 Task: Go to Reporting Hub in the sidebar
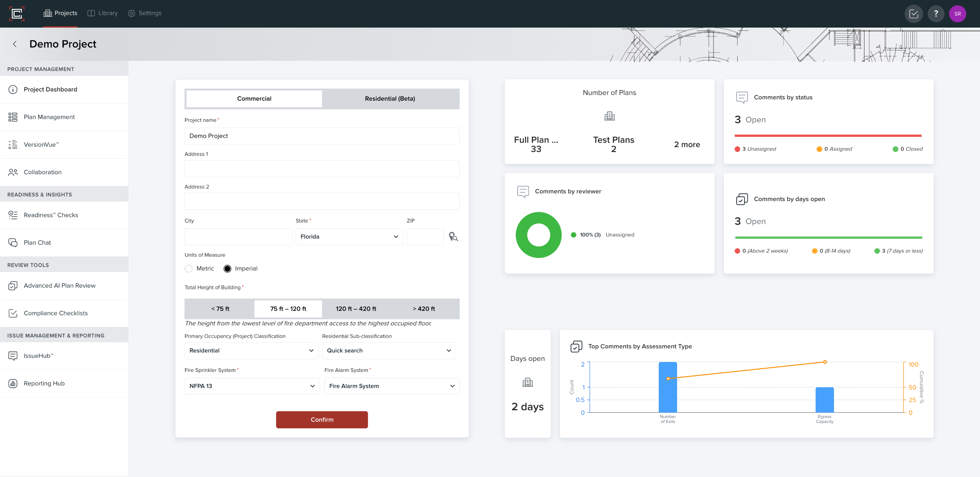44,383
